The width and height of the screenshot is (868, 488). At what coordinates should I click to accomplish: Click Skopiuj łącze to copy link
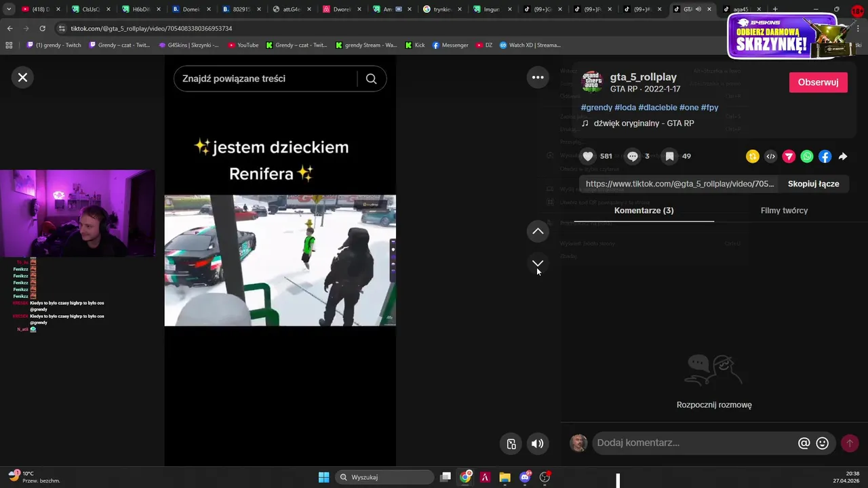pos(813,184)
